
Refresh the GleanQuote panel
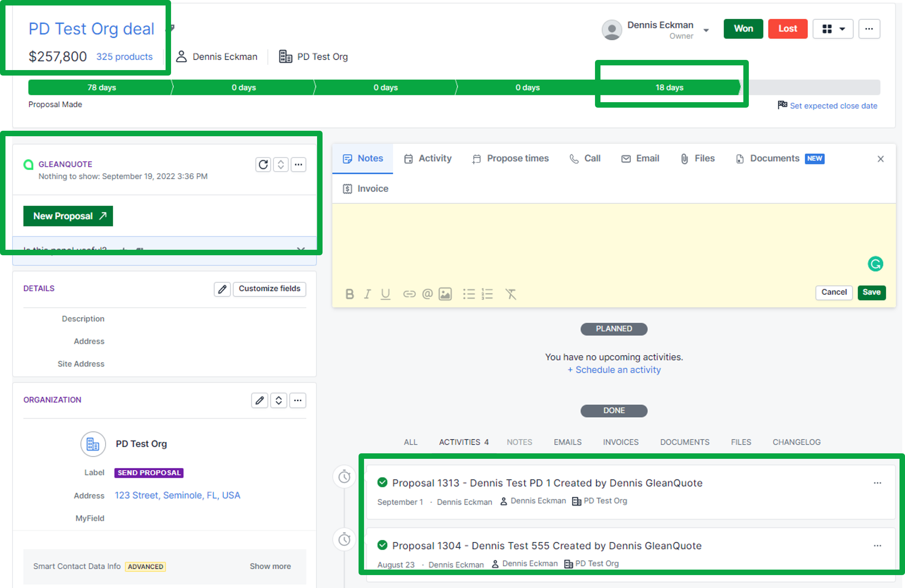pos(263,164)
